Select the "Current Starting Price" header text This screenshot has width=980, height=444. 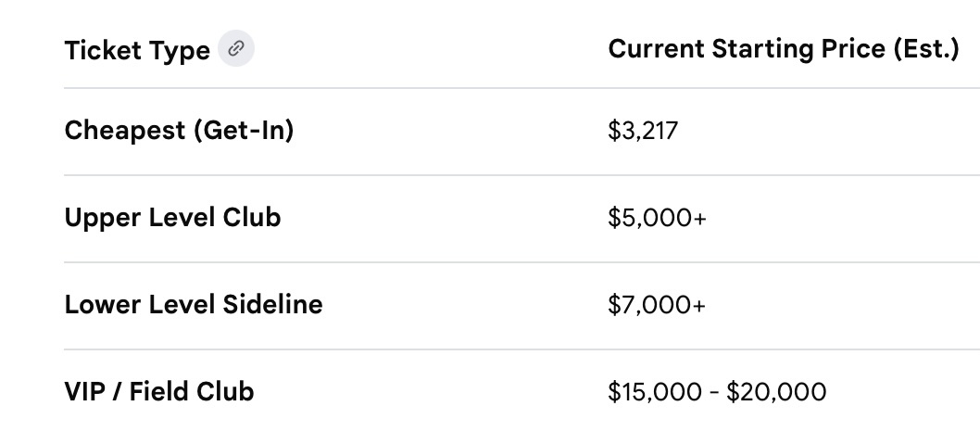pyautogui.click(x=747, y=48)
